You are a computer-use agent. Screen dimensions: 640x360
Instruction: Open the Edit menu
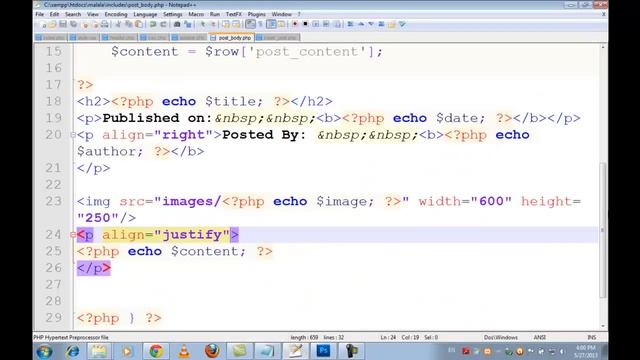tap(54, 14)
